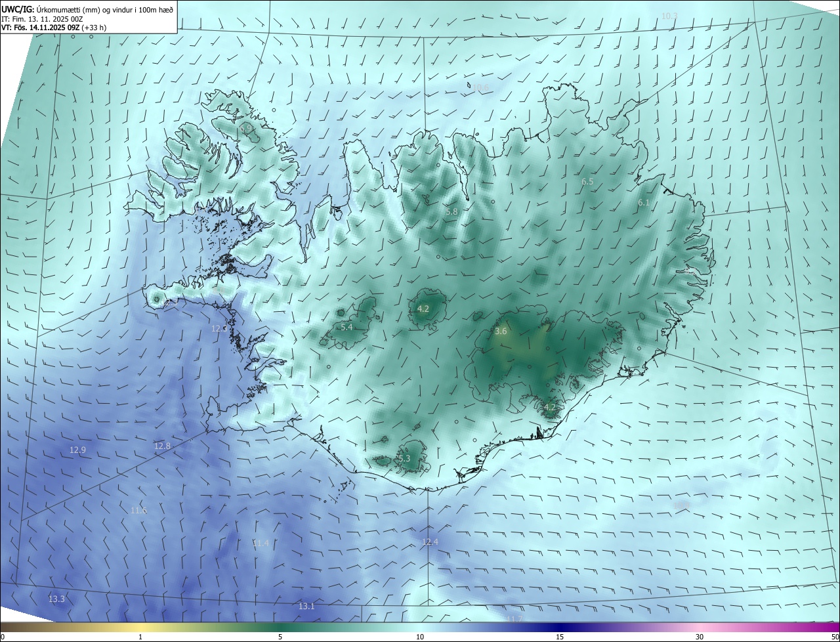Click the 13.3 value label

pyautogui.click(x=56, y=599)
